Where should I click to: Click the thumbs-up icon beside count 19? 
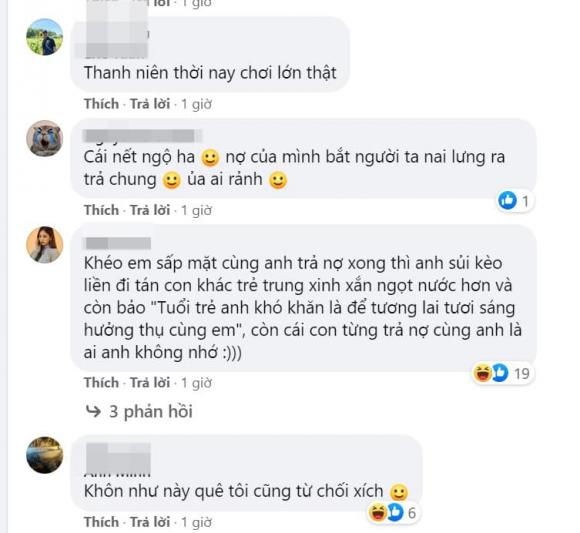(x=500, y=373)
